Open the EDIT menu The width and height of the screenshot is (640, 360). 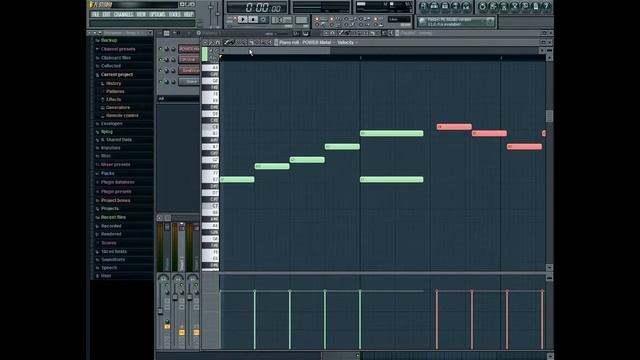point(107,14)
